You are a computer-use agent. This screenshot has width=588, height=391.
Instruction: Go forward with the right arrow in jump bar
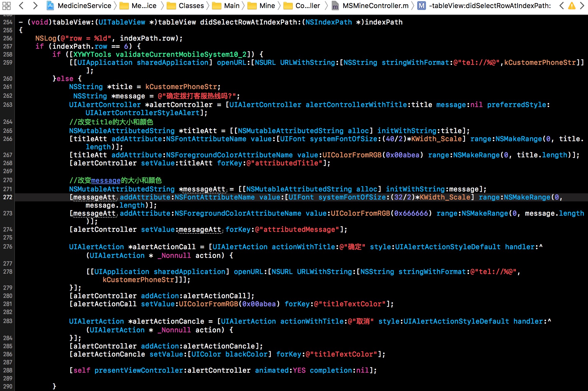35,6
